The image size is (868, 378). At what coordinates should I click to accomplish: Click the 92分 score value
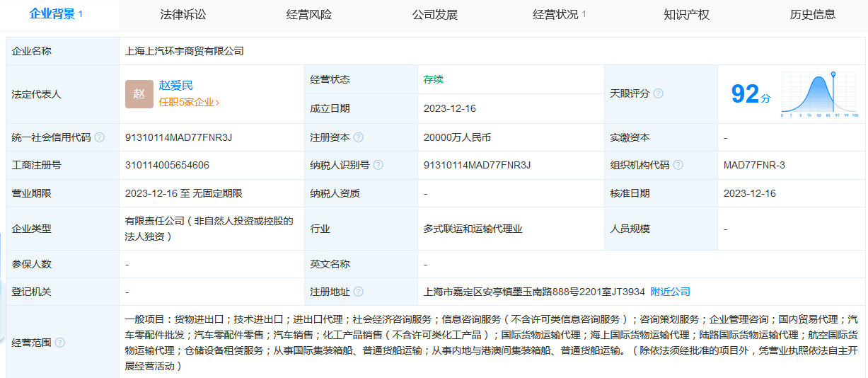pyautogui.click(x=751, y=94)
